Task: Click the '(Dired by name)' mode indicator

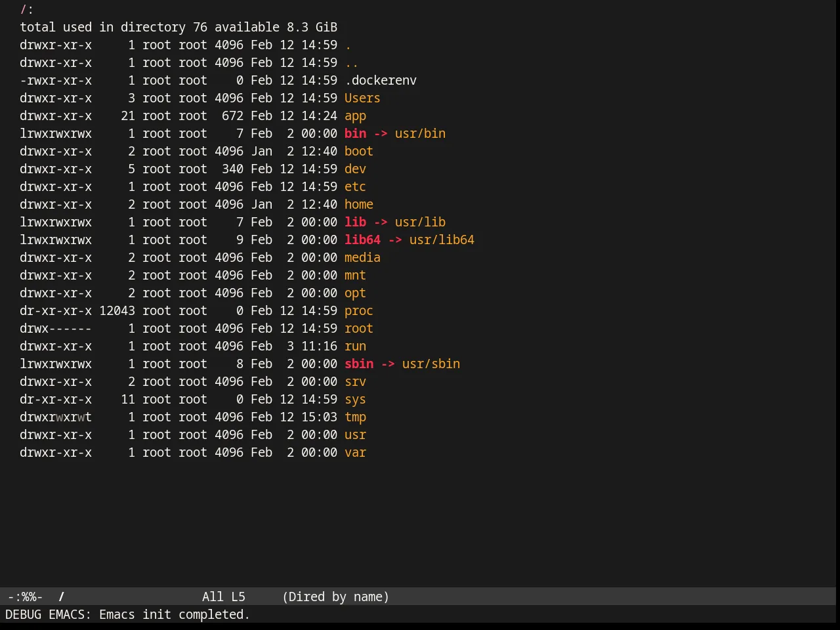Action: coord(335,597)
